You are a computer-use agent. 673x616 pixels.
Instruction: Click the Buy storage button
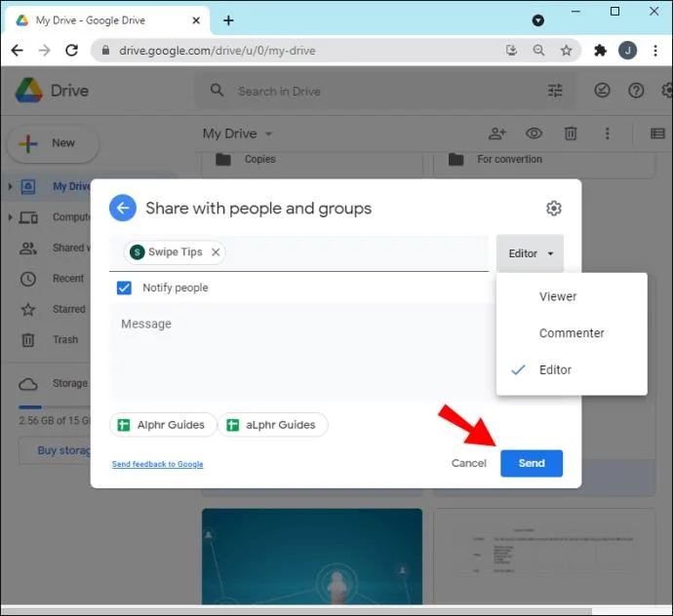55,450
